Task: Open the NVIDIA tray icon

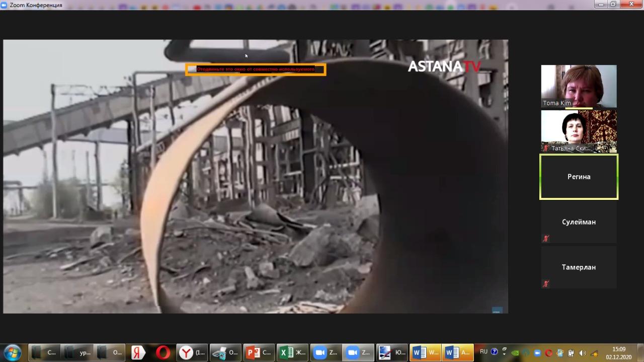Action: [515, 353]
